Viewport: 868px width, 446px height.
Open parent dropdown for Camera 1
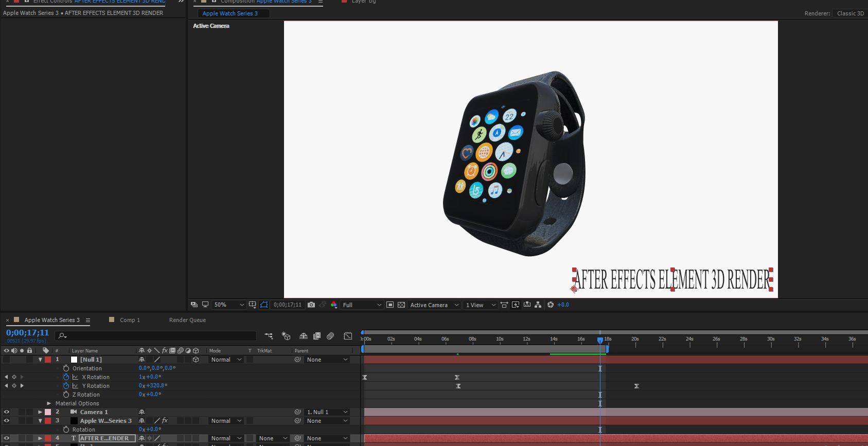(327, 412)
